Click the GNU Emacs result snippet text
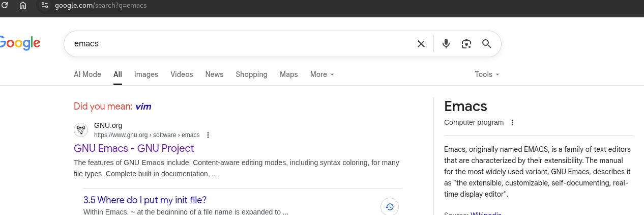This screenshot has width=644, height=215. click(x=237, y=168)
